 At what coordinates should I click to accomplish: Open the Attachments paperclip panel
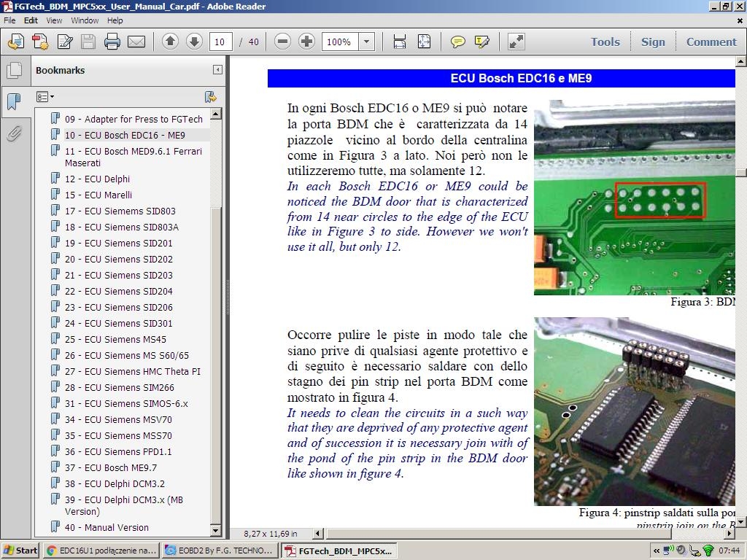pos(15,134)
